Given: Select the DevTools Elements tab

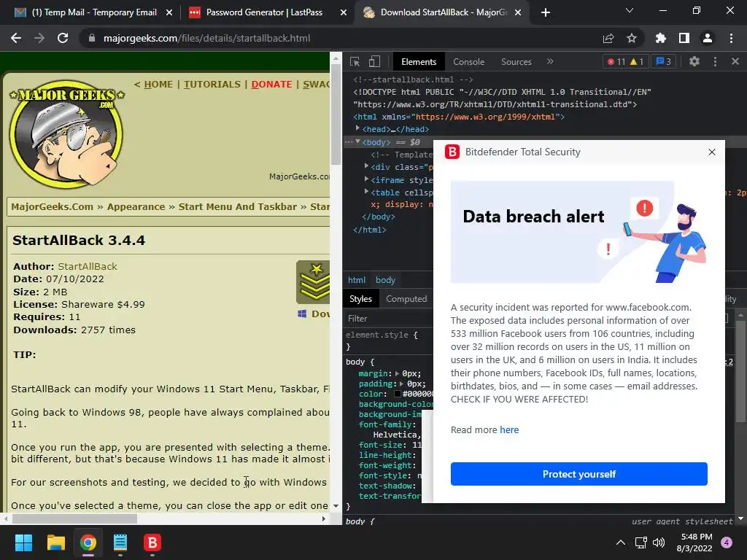Looking at the screenshot, I should pos(419,62).
